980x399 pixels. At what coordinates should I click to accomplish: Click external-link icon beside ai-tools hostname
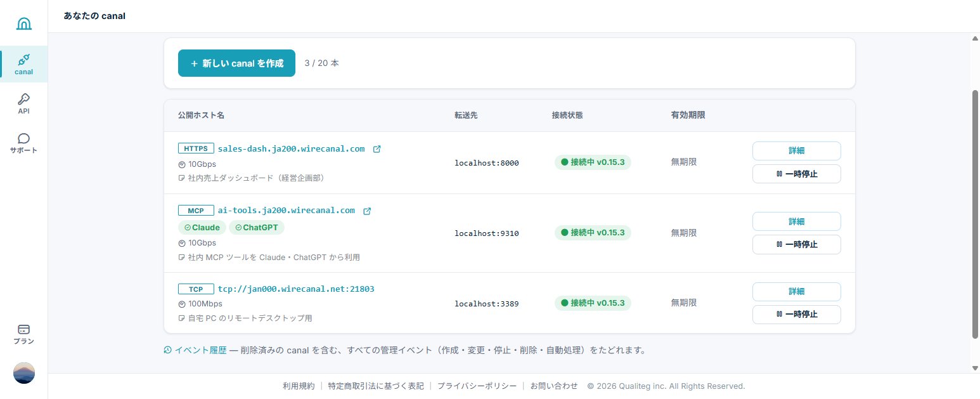coord(366,211)
